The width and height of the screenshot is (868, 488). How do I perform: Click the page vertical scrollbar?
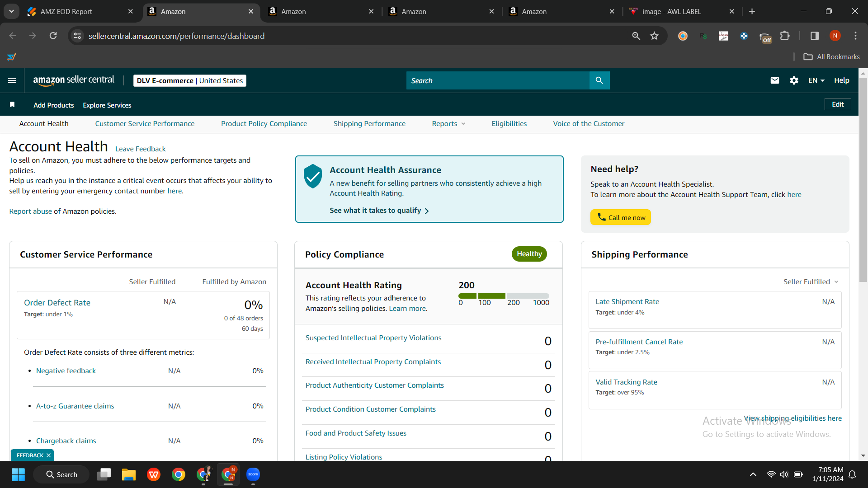(x=863, y=181)
